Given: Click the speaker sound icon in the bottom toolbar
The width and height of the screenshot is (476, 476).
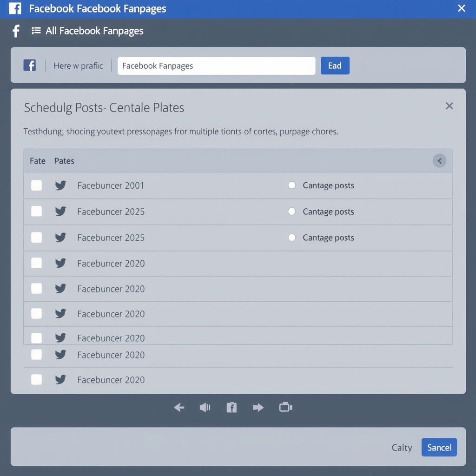Looking at the screenshot, I should click(x=205, y=407).
